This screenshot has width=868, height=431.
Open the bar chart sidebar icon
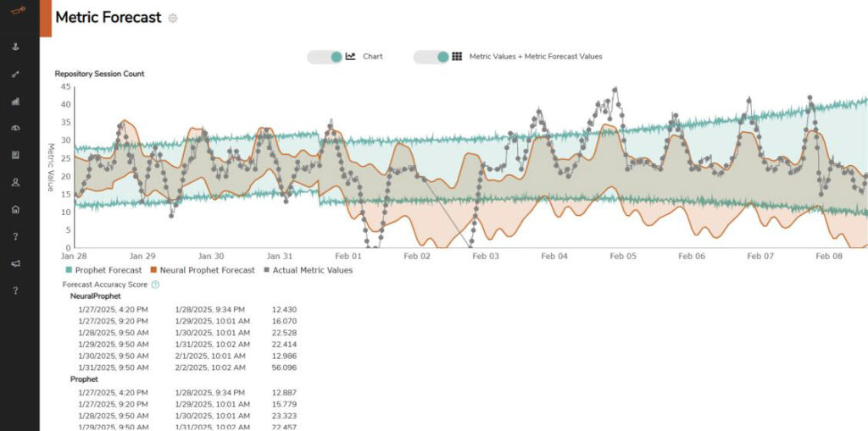16,101
